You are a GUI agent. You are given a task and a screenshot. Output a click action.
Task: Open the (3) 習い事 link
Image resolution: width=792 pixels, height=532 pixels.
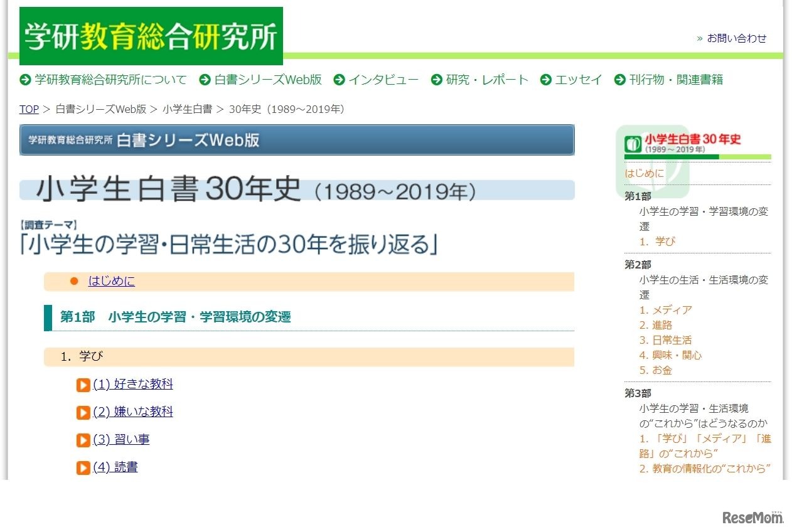coord(121,439)
